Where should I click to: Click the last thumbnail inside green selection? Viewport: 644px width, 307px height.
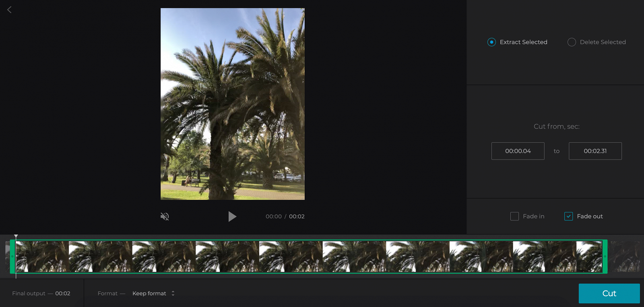click(589, 257)
